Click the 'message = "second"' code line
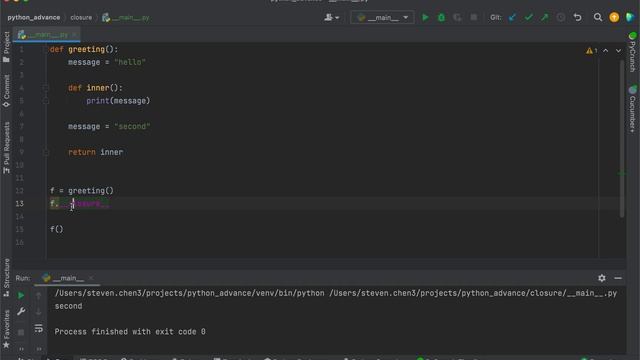Viewport: 640px width, 360px height. pos(109,127)
